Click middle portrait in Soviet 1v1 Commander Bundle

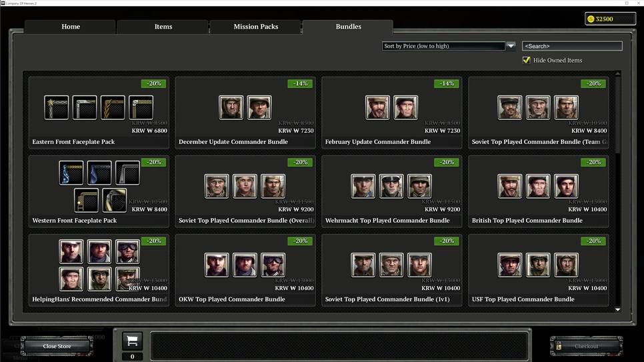tap(391, 265)
